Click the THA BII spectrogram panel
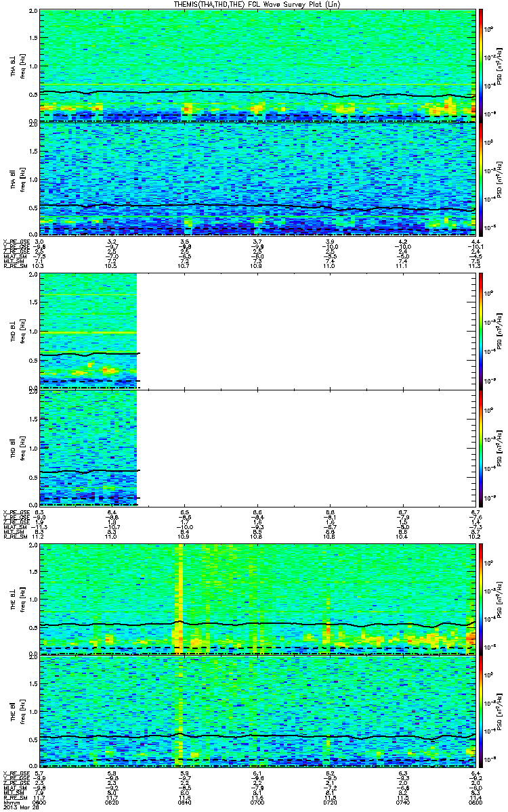This screenshot has width=508, height=812. (x=257, y=179)
